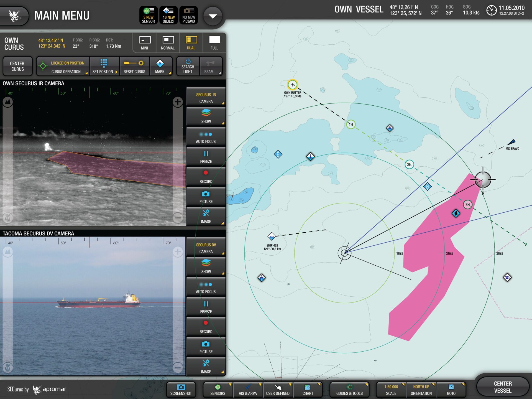532x399 pixels.
Task: Select the 1H route marker on chart
Action: (x=351, y=124)
